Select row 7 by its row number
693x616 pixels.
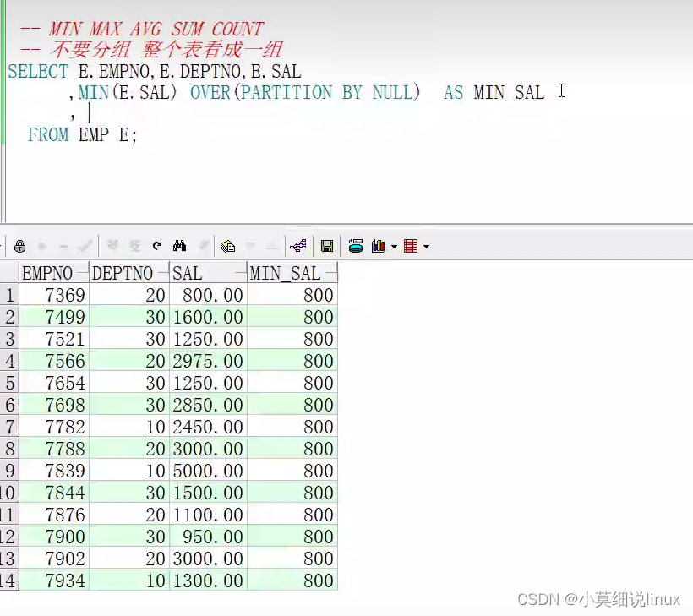click(x=9, y=427)
